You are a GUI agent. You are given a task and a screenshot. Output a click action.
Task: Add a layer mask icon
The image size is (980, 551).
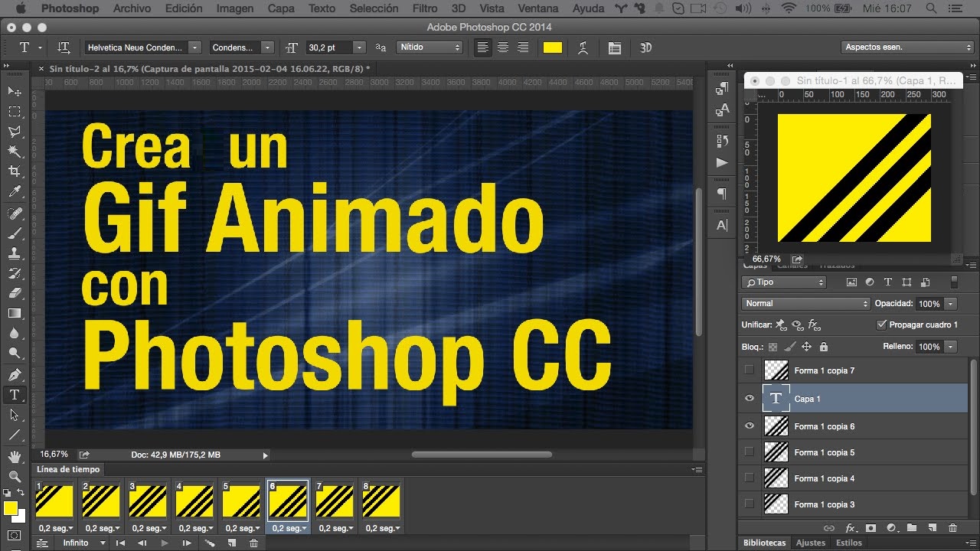tap(871, 528)
